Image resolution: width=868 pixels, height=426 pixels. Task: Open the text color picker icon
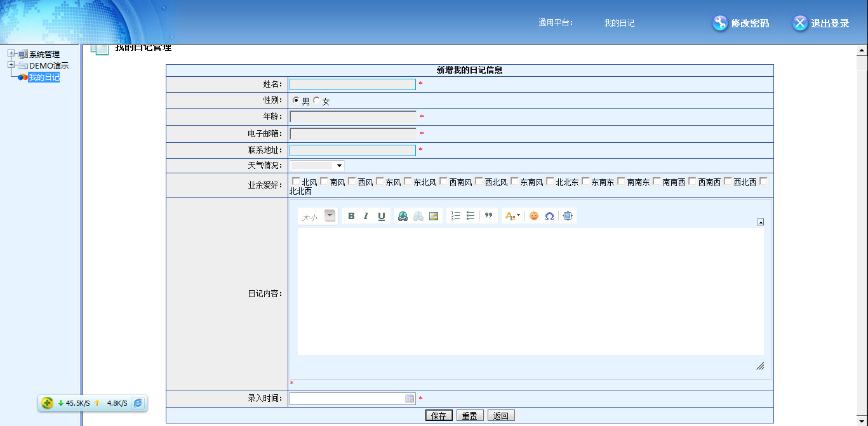512,216
